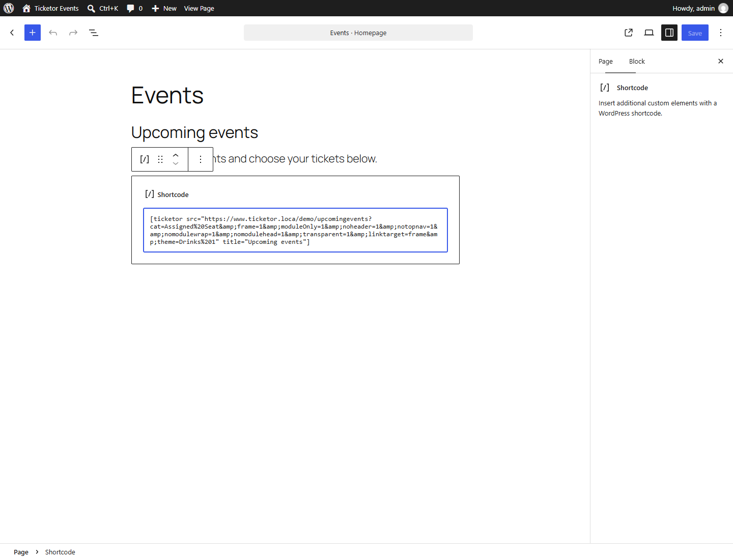Click the admin avatar image

pos(723,8)
